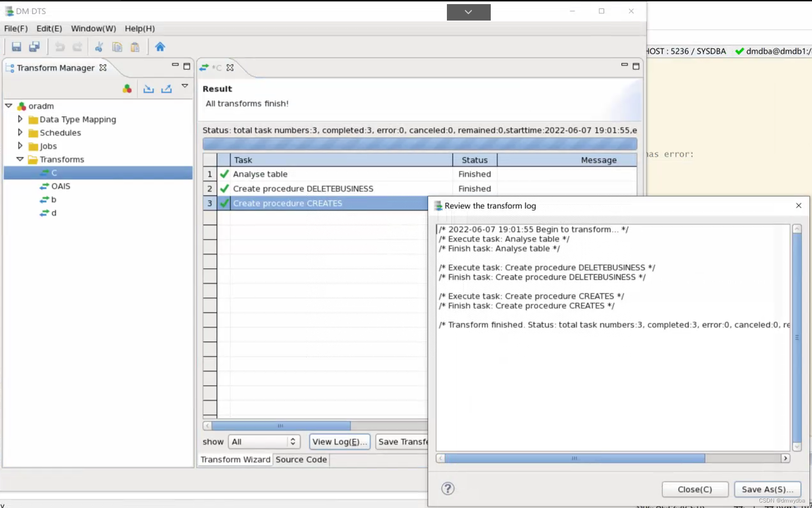812x508 pixels.
Task: Collapse the Transforms folder
Action: coord(20,159)
